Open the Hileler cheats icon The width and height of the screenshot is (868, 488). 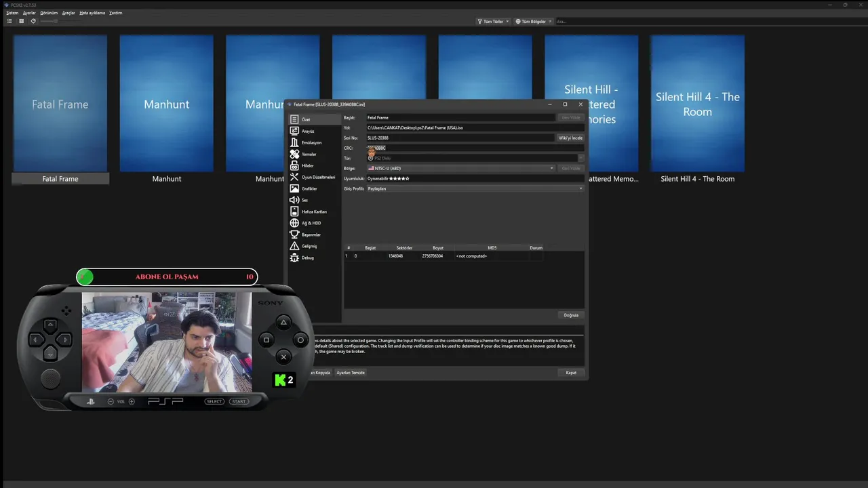tap(294, 165)
